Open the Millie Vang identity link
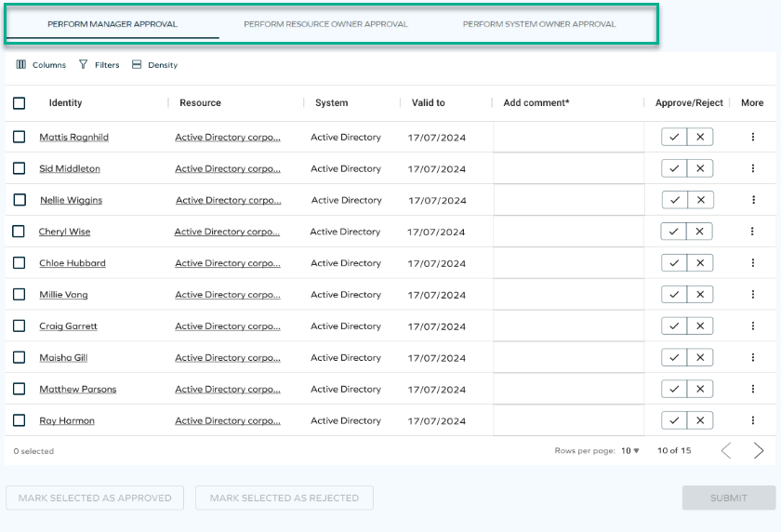781x532 pixels. click(x=63, y=295)
